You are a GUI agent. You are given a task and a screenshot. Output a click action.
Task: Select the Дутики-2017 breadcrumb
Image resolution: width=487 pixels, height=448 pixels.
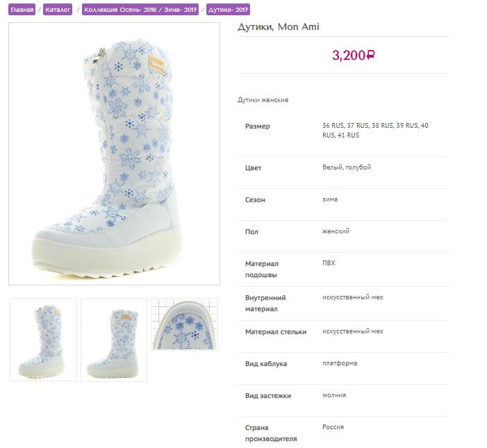[x=228, y=10]
